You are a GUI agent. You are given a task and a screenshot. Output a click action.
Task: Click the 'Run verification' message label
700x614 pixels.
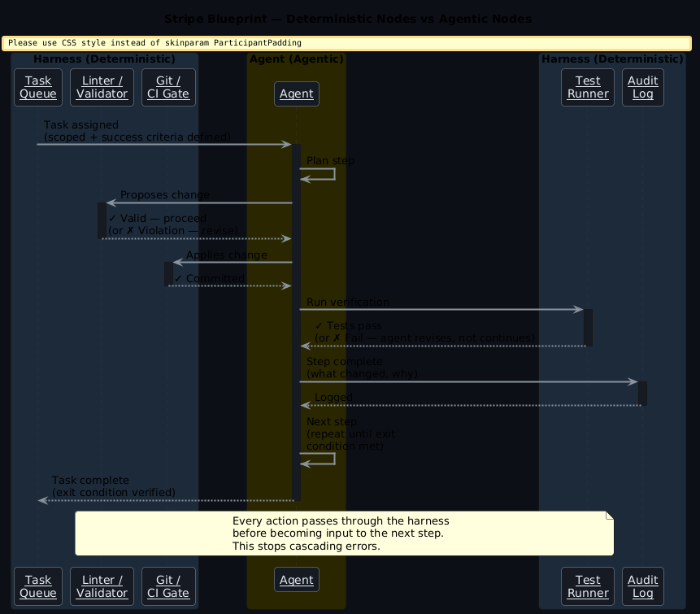pos(348,303)
